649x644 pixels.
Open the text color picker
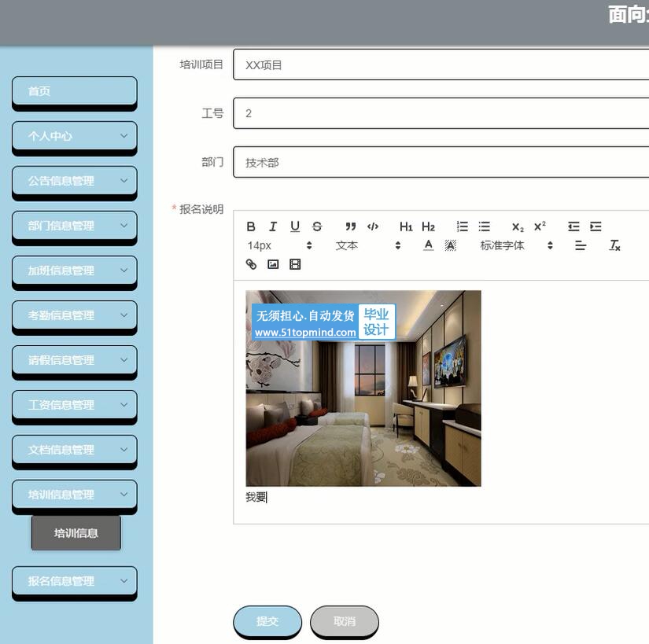(428, 245)
